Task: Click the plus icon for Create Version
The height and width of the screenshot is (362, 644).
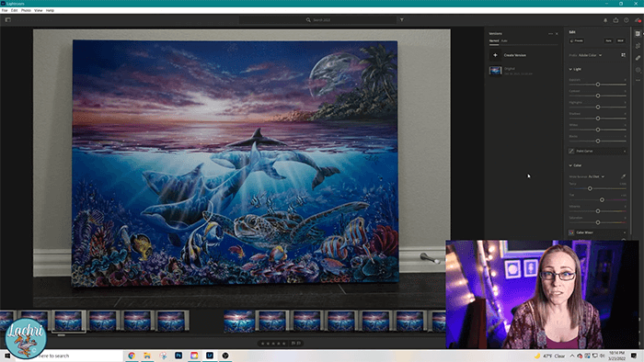Action: point(495,55)
